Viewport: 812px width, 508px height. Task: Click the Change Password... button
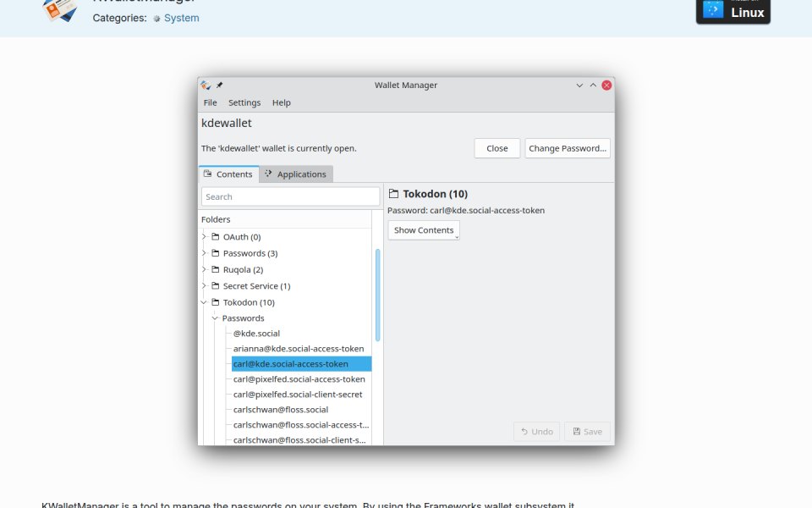click(568, 148)
